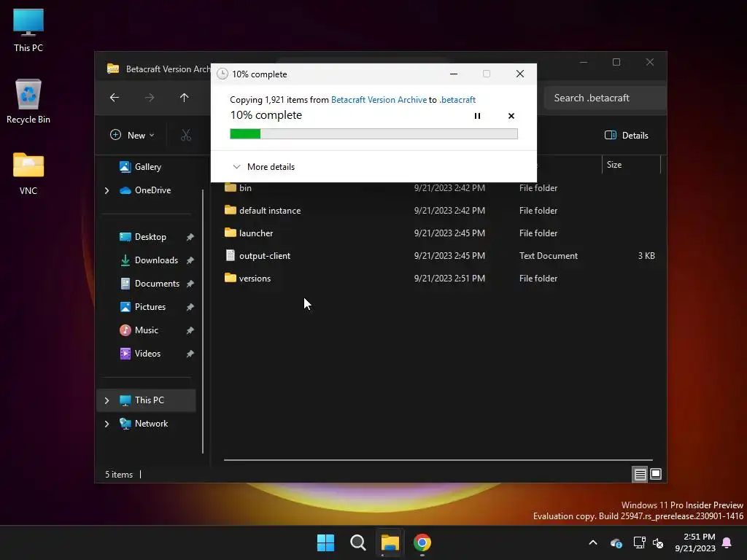Click the Search .betacraft field

[x=605, y=98]
